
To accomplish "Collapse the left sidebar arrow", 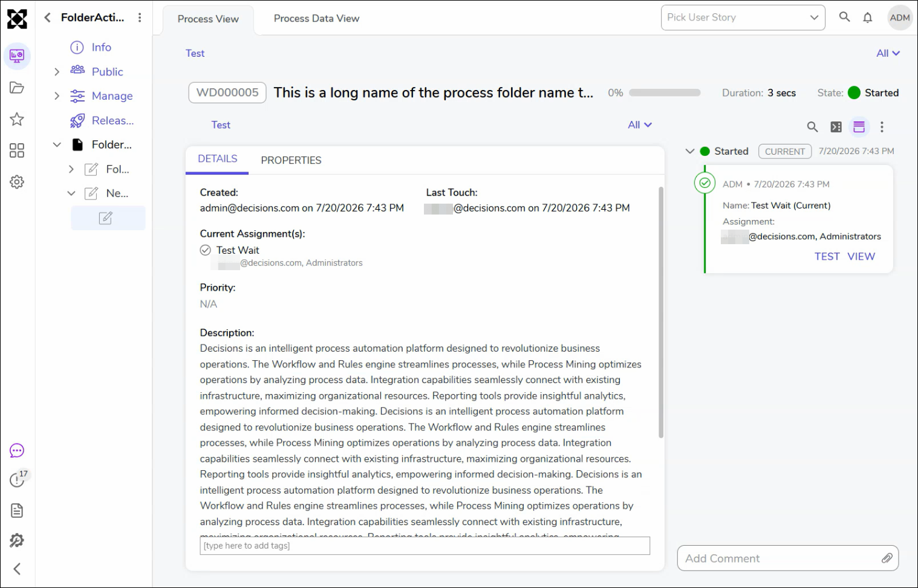I will tap(17, 569).
